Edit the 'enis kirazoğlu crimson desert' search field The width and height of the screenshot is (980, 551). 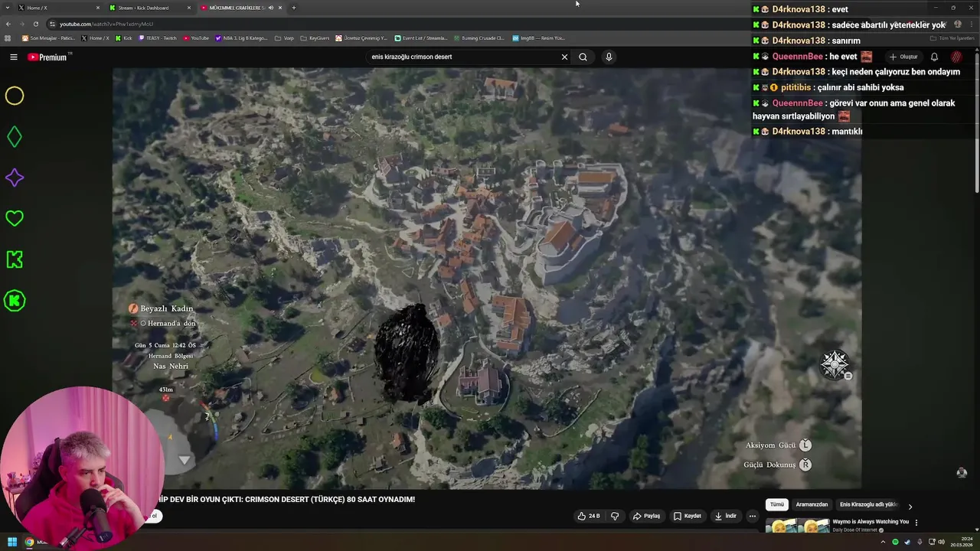coord(463,57)
